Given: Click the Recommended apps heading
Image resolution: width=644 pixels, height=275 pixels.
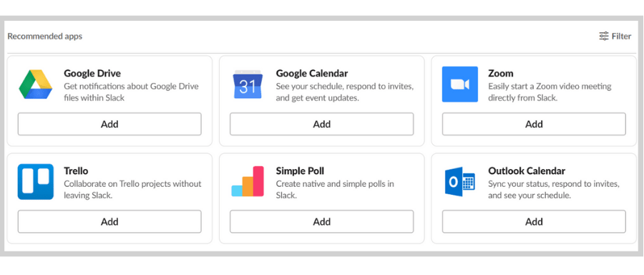Looking at the screenshot, I should coord(45,37).
